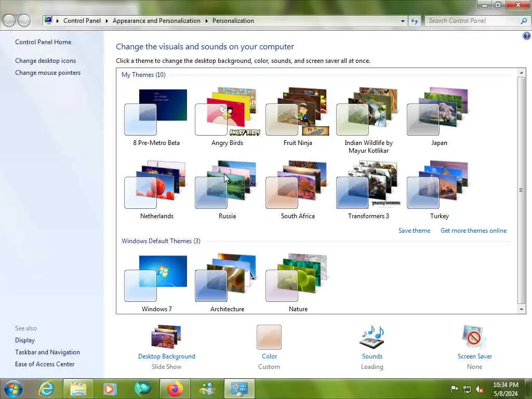
Task: Click the Action Center flag icon
Action: click(454, 389)
